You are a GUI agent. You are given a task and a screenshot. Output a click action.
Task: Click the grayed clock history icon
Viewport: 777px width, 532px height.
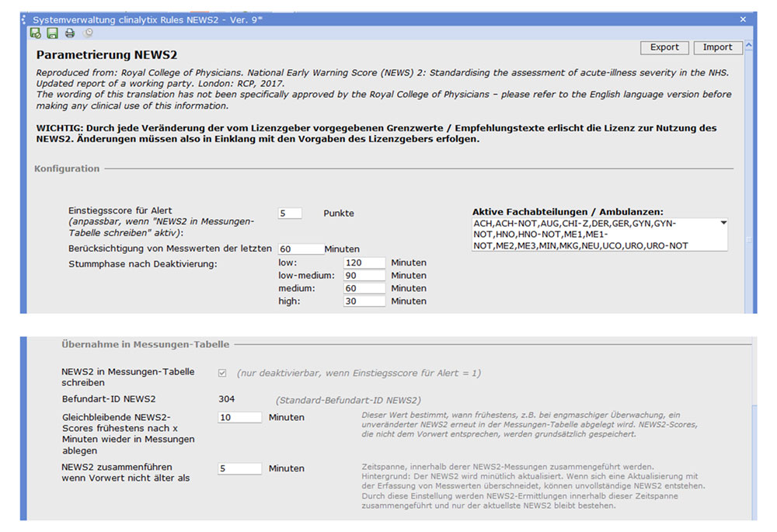pos(88,33)
